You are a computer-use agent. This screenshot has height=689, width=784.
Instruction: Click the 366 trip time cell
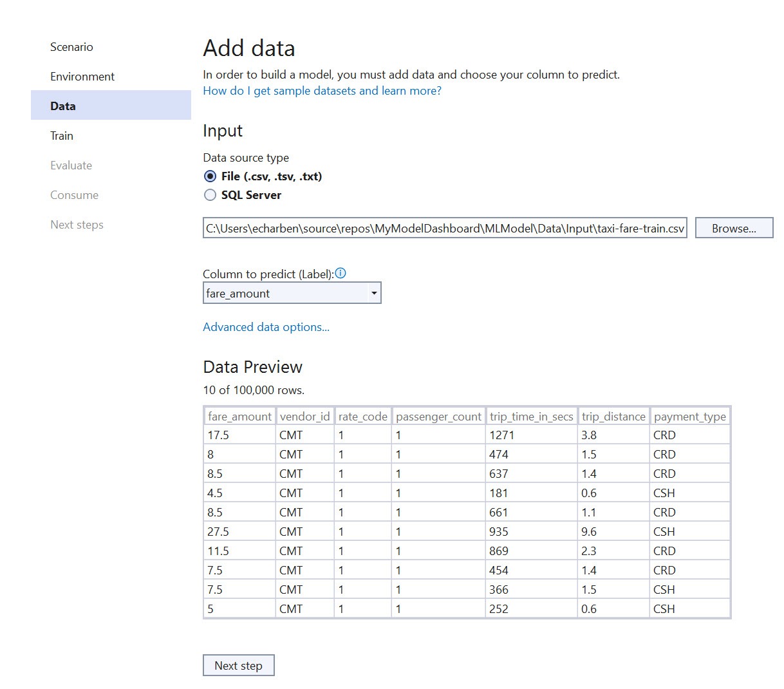pyautogui.click(x=531, y=590)
